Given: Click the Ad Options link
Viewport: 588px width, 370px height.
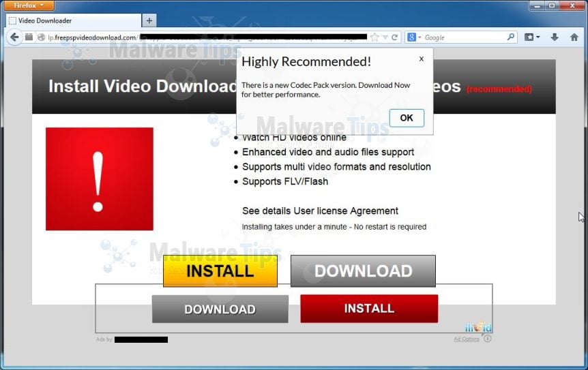Looking at the screenshot, I should [x=467, y=339].
